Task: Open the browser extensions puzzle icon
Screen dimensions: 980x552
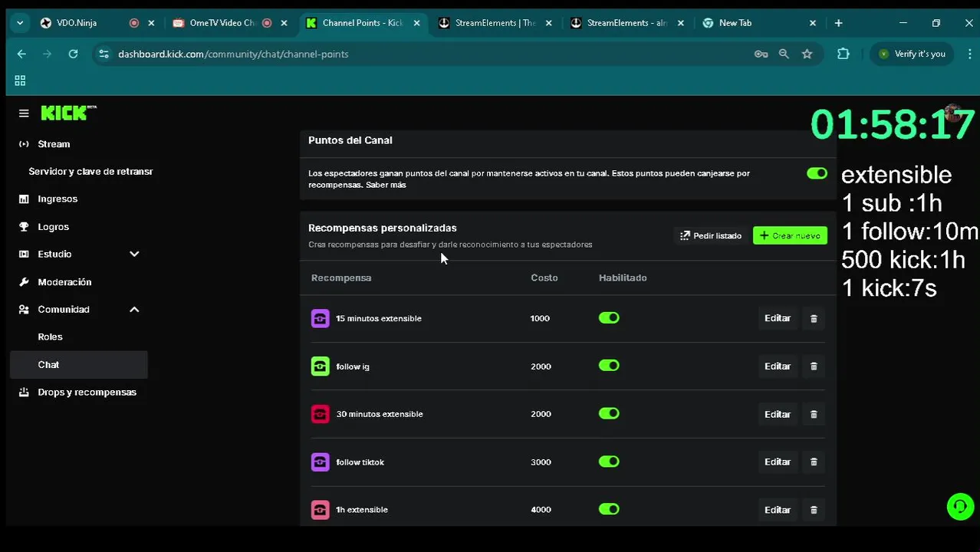Action: [x=844, y=54]
